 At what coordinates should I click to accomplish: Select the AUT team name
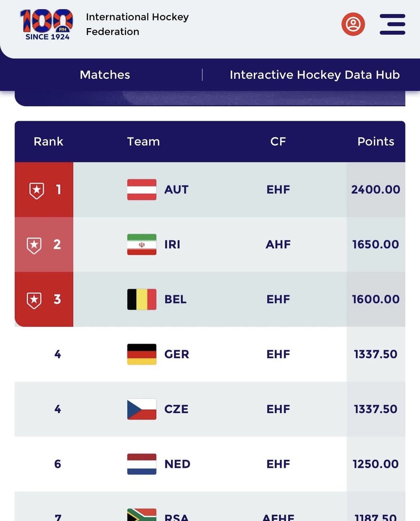[176, 190]
